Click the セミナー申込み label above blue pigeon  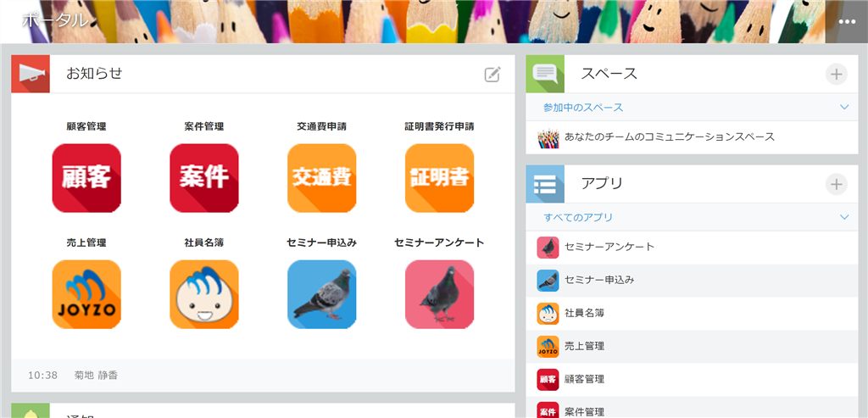[321, 242]
